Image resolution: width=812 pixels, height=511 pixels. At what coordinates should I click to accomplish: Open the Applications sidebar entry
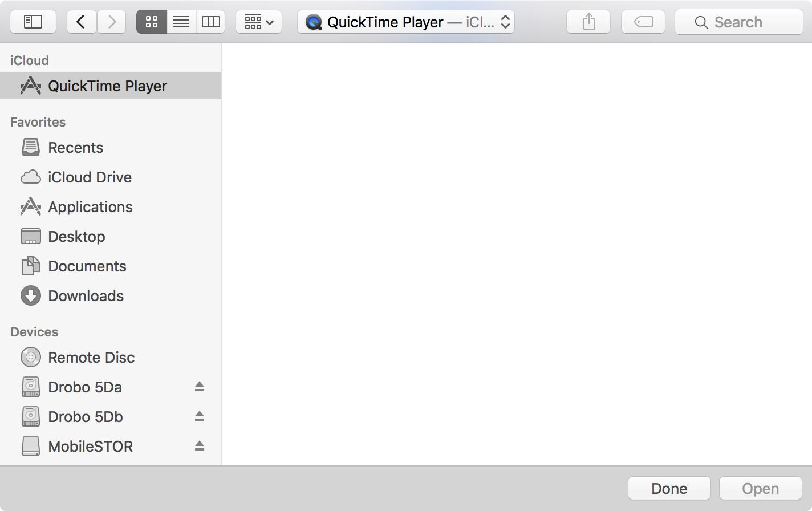pos(90,206)
